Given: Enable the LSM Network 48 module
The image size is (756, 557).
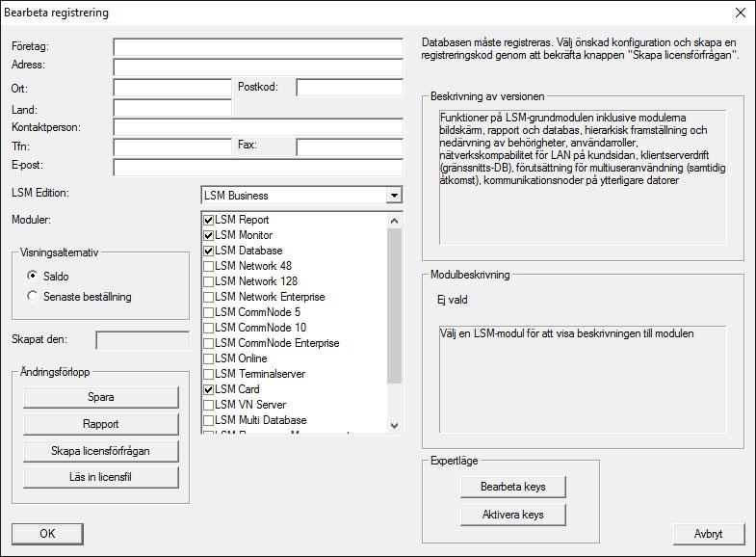Looking at the screenshot, I should coord(208,266).
